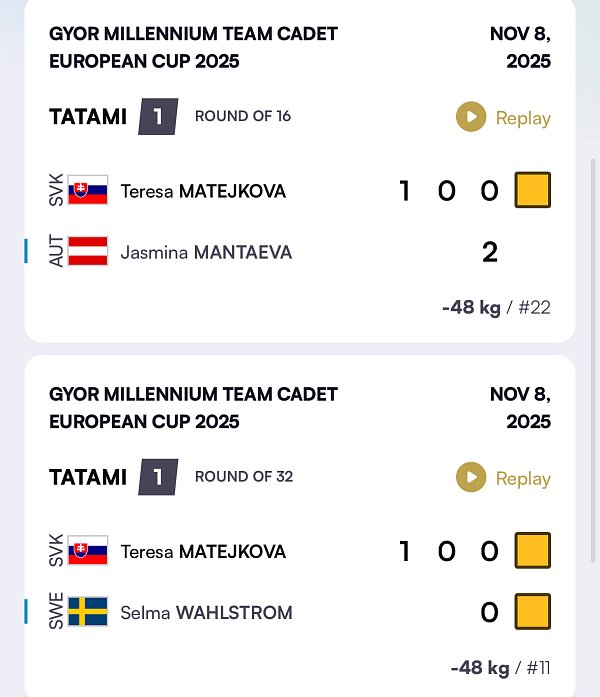Click the Tatami 1 badge in Round of 32 card
The height and width of the screenshot is (697, 600).
158,477
